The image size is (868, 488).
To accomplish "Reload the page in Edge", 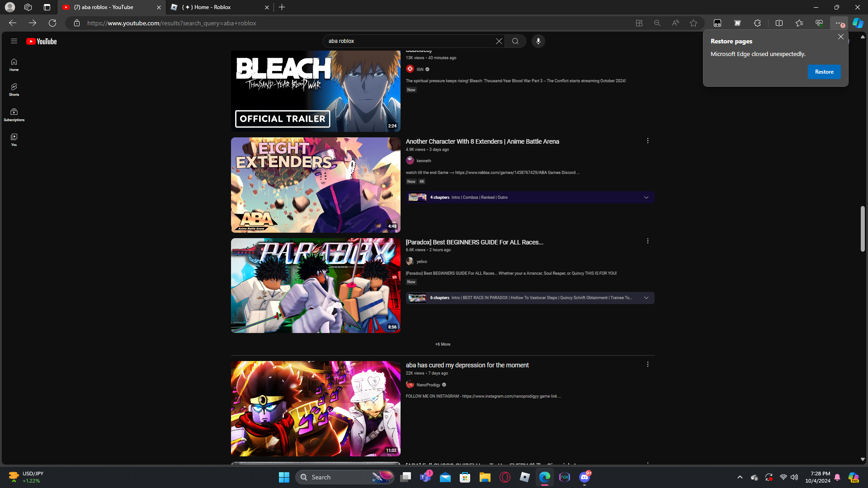I will (x=52, y=23).
